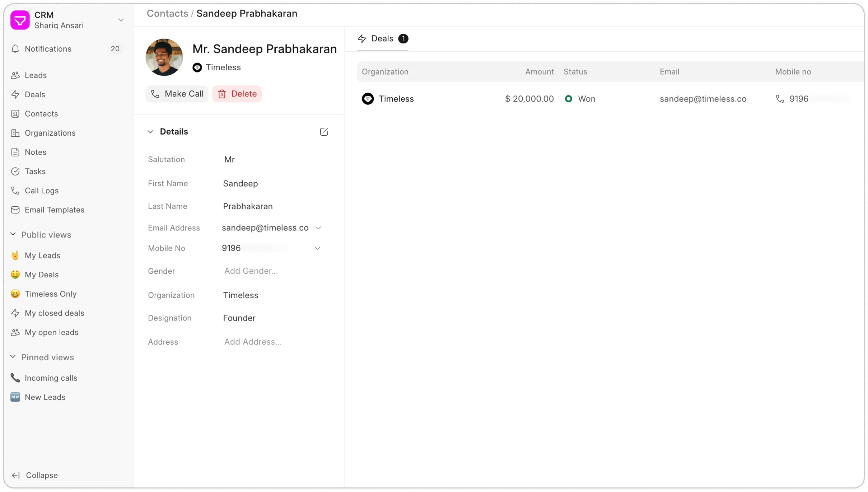Collapse the Public views section
Screen dimensions: 868x492
tap(13, 234)
